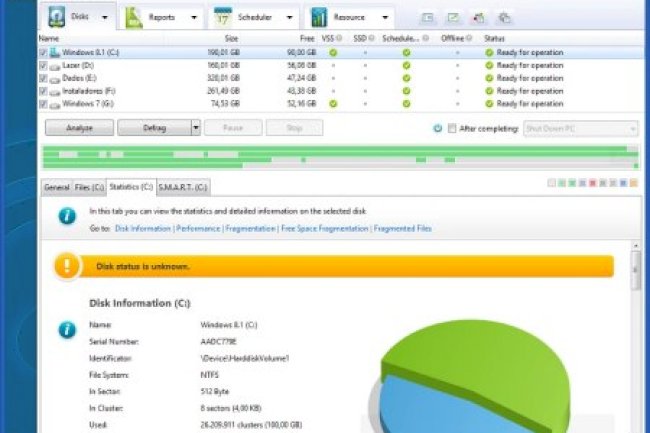Toggle the Dados (E:) disk checkbox
This screenshot has height=433, width=650.
[42, 77]
